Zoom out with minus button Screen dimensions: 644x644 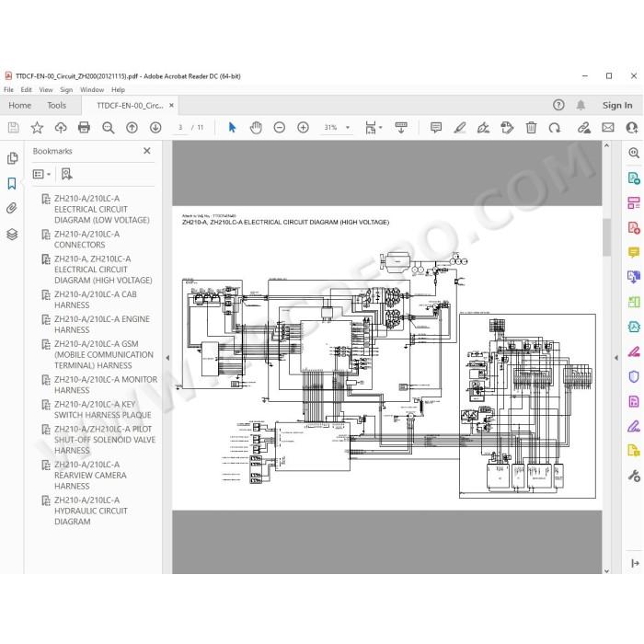(280, 128)
